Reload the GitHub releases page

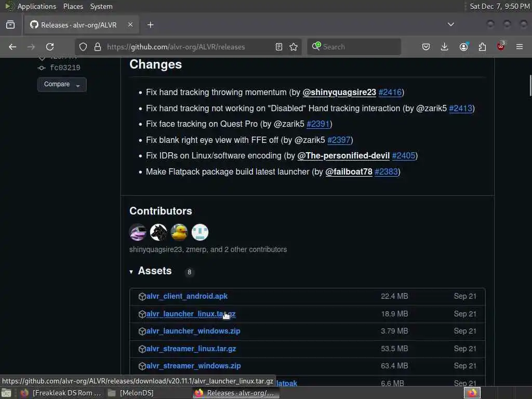tap(50, 47)
